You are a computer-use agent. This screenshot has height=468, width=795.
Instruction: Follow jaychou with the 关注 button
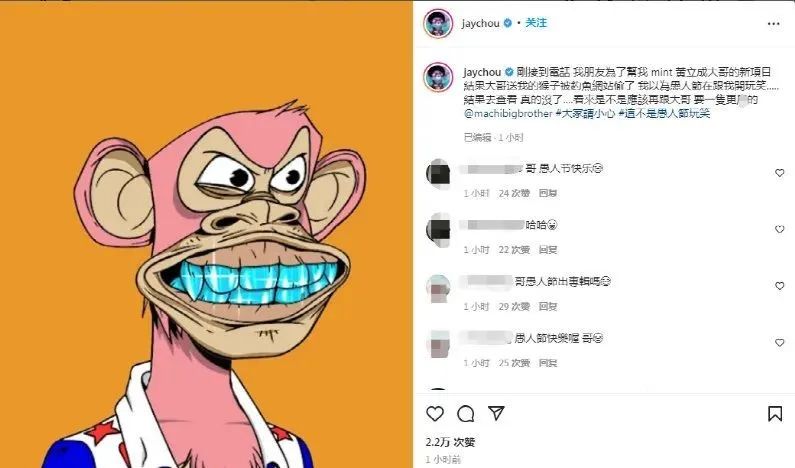[536, 23]
